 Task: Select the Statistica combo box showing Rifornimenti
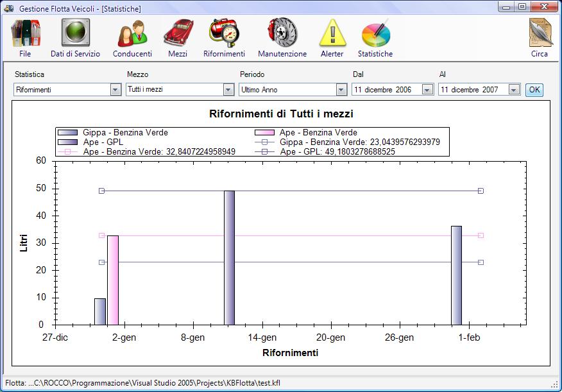67,90
